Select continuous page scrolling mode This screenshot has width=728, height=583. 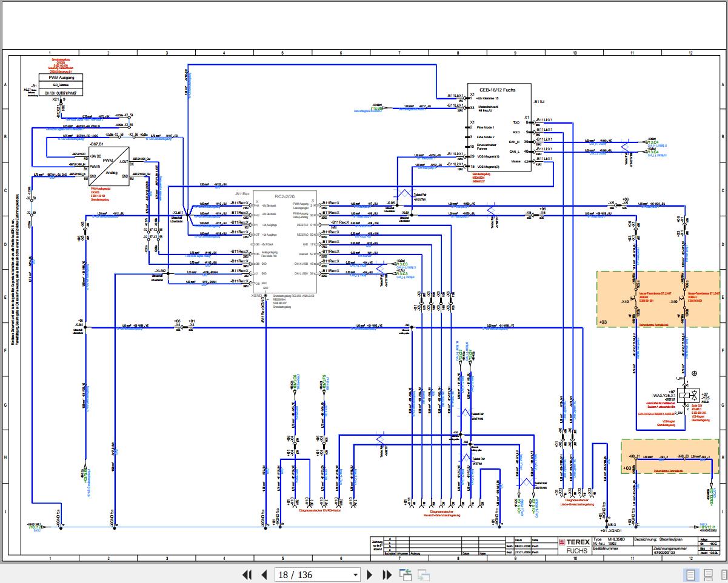coord(708,575)
